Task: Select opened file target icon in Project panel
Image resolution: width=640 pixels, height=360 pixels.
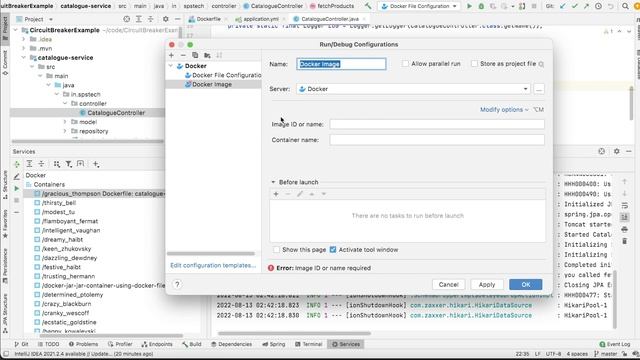Action: [x=127, y=19]
